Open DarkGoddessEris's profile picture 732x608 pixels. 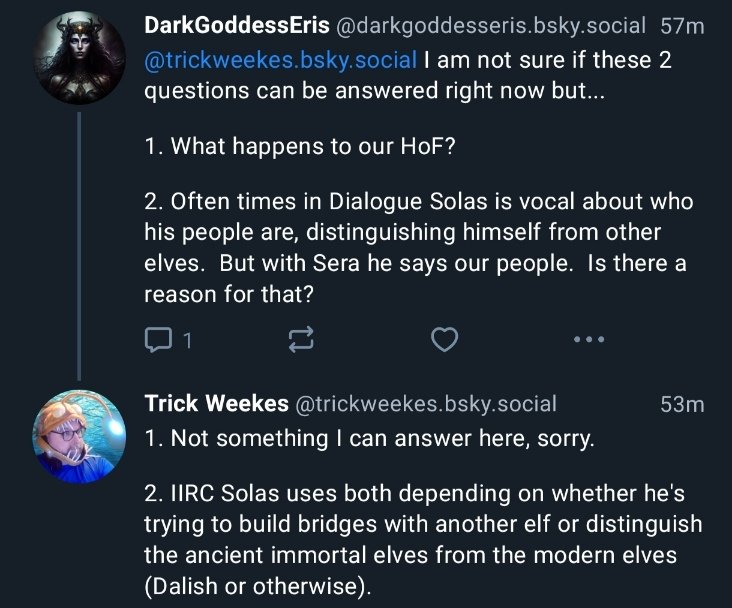click(79, 59)
